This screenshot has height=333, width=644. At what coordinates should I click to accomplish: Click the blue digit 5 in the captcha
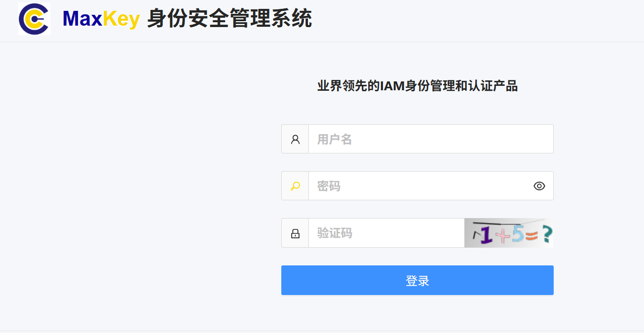coord(518,234)
